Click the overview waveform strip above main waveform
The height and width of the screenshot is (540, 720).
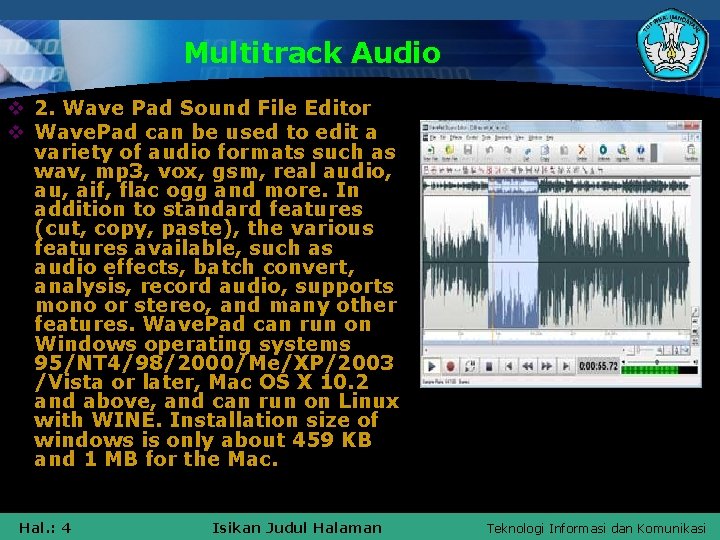557,186
